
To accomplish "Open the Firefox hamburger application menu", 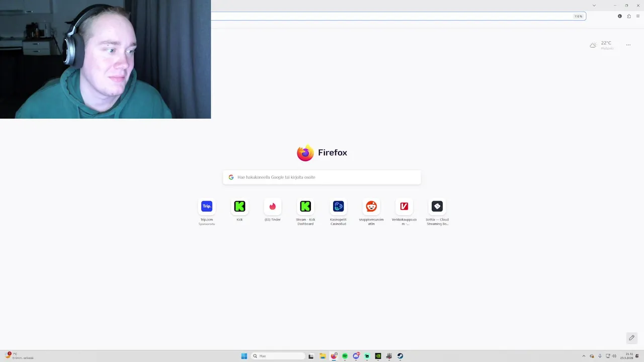I will click(x=638, y=16).
